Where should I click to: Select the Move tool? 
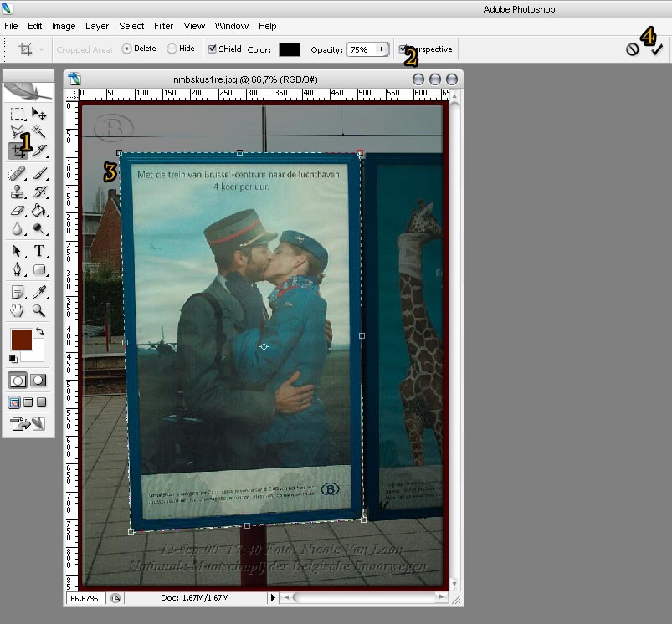(39, 114)
